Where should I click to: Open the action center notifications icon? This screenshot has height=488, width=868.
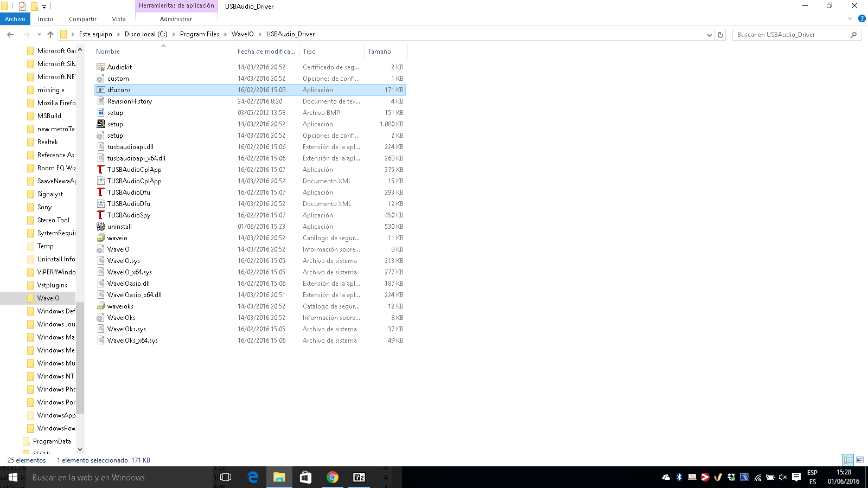[x=796, y=477]
